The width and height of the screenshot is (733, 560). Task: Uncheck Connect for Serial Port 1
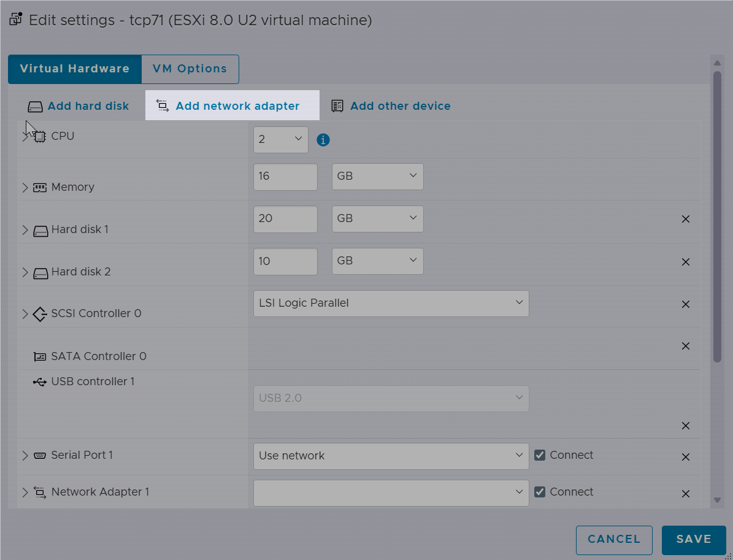(539, 455)
